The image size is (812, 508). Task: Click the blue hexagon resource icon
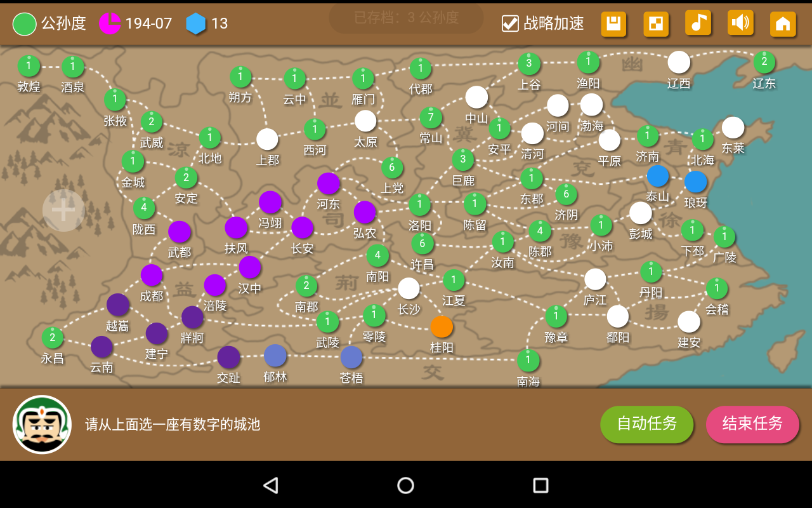pyautogui.click(x=196, y=23)
